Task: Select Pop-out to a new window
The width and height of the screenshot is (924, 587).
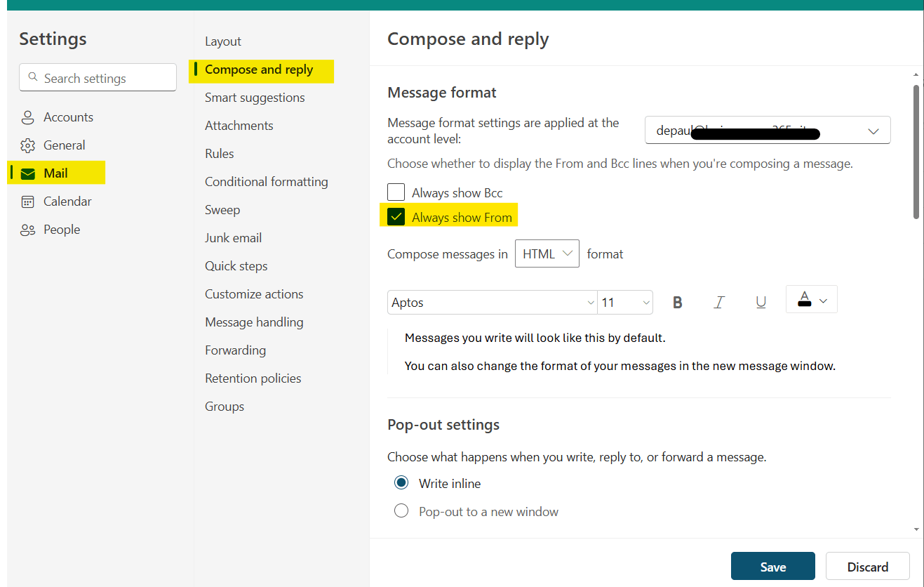Action: pyautogui.click(x=401, y=510)
